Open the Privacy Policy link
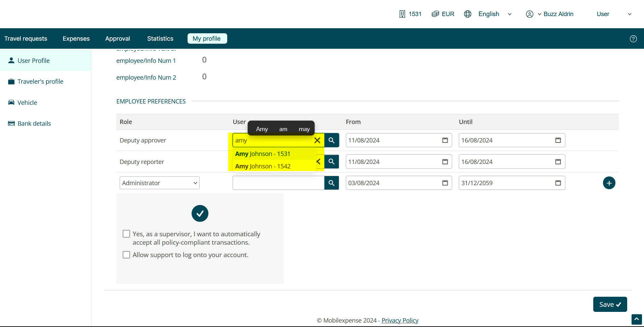Viewport: 644px width, 327px height. pyautogui.click(x=400, y=321)
